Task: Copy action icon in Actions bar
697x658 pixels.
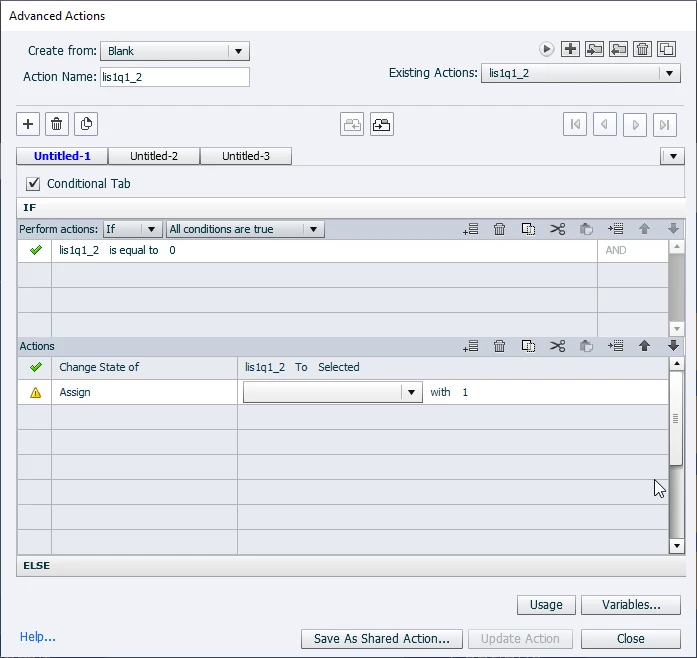Action: [x=528, y=346]
